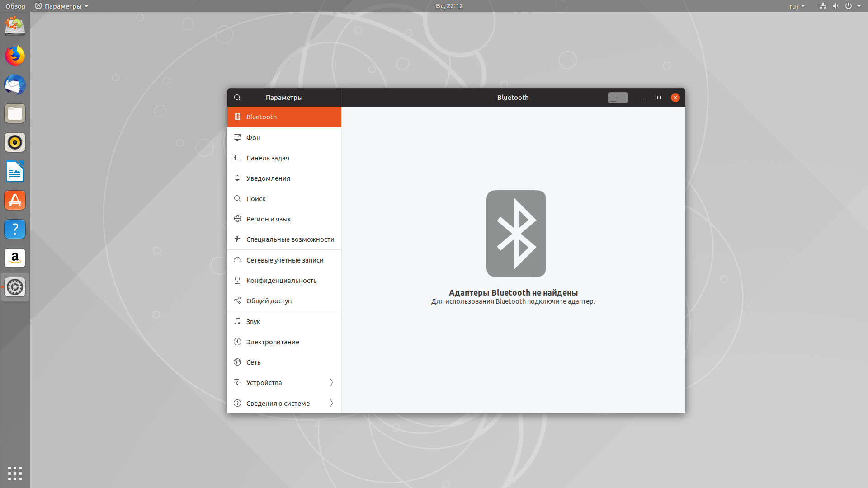868x488 pixels.
Task: Click the cloud icon for Сетевые учётные записи
Action: (x=237, y=260)
